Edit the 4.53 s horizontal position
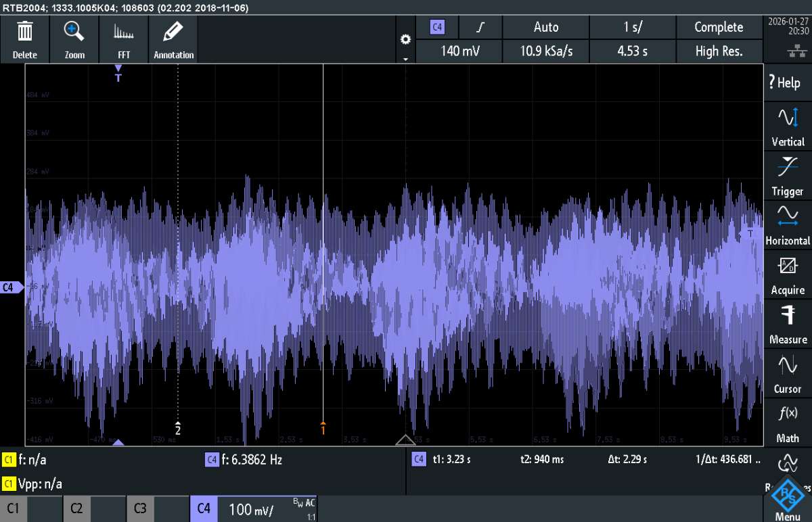The width and height of the screenshot is (812, 522). tap(633, 51)
